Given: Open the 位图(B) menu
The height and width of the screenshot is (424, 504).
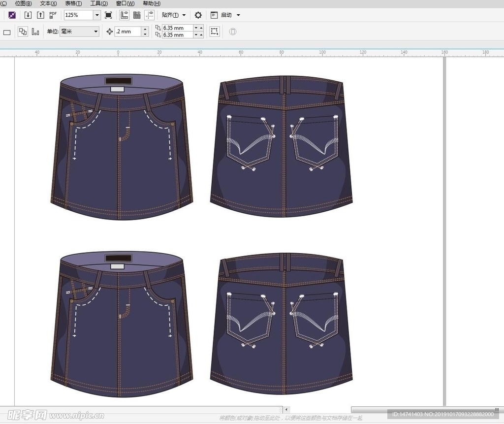Looking at the screenshot, I should pyautogui.click(x=23, y=3).
